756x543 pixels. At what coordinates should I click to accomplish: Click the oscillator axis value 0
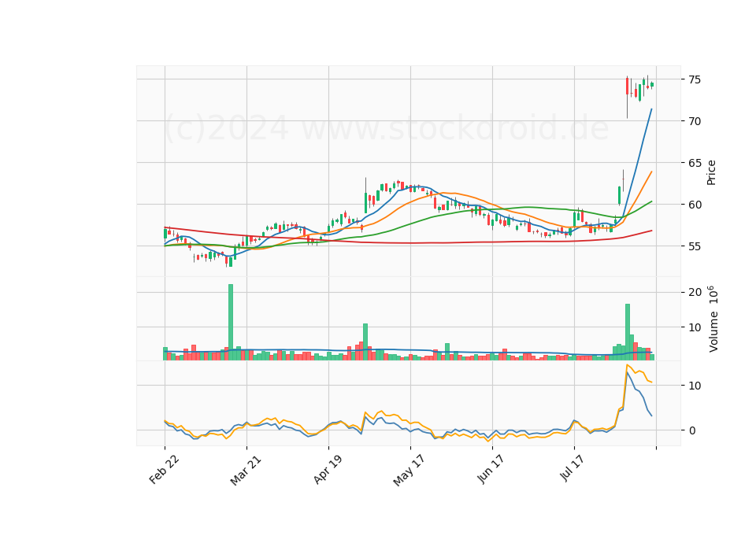click(692, 430)
